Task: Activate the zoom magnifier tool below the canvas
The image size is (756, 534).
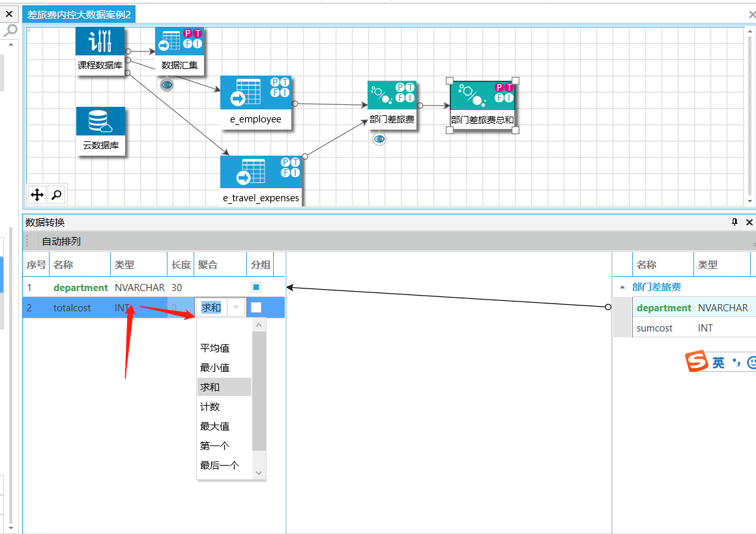Action: coord(56,194)
